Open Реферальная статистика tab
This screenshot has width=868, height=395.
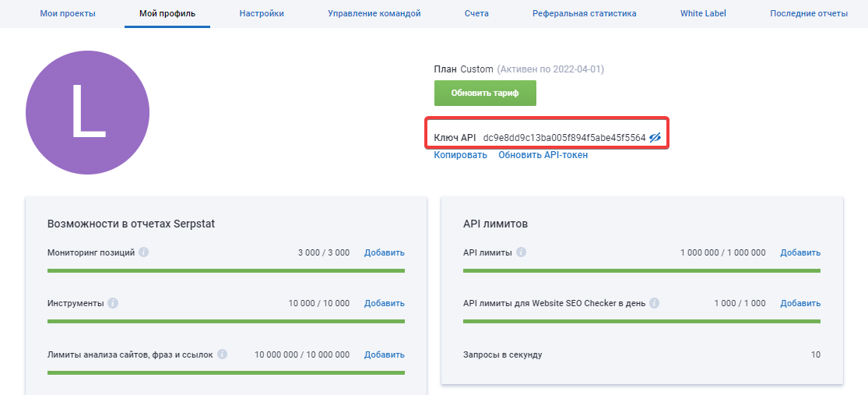click(x=585, y=13)
